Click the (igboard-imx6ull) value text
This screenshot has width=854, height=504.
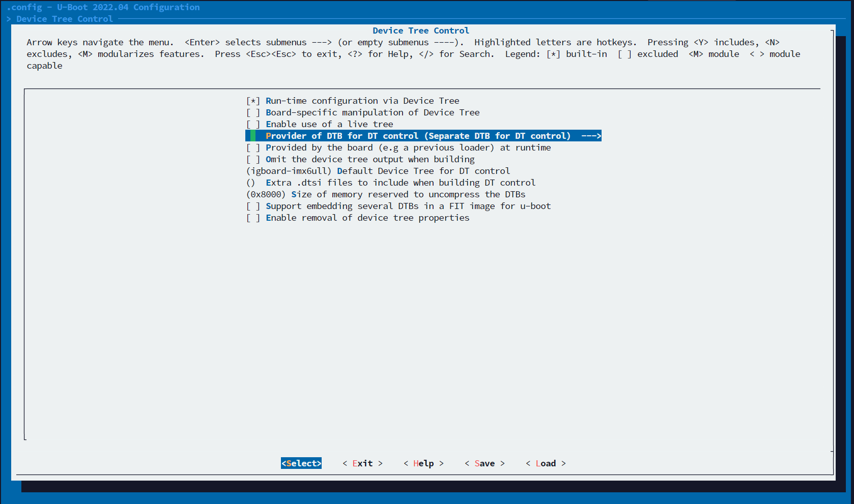pos(289,171)
